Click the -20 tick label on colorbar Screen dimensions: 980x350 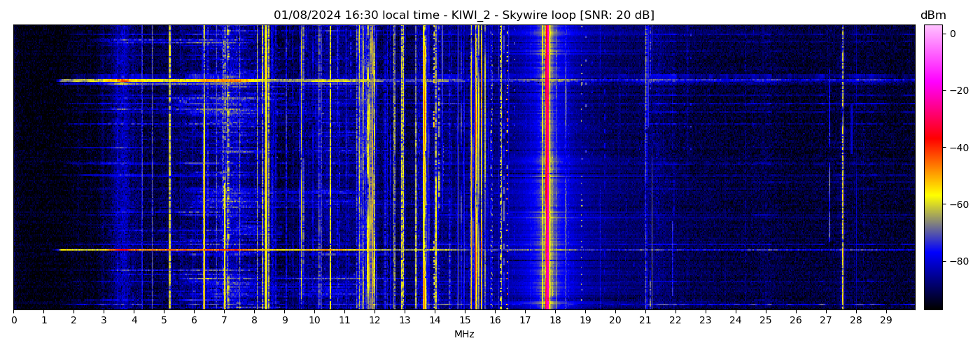pos(958,90)
